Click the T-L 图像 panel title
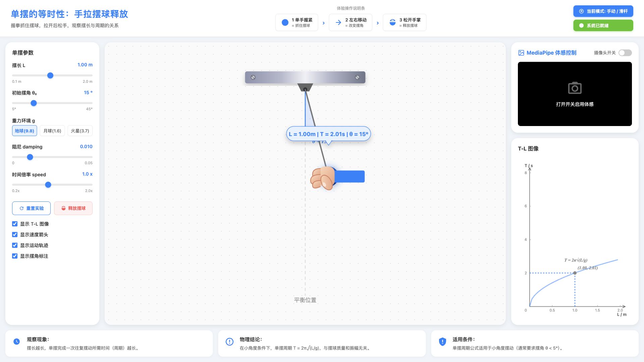The width and height of the screenshot is (644, 362). (x=528, y=148)
